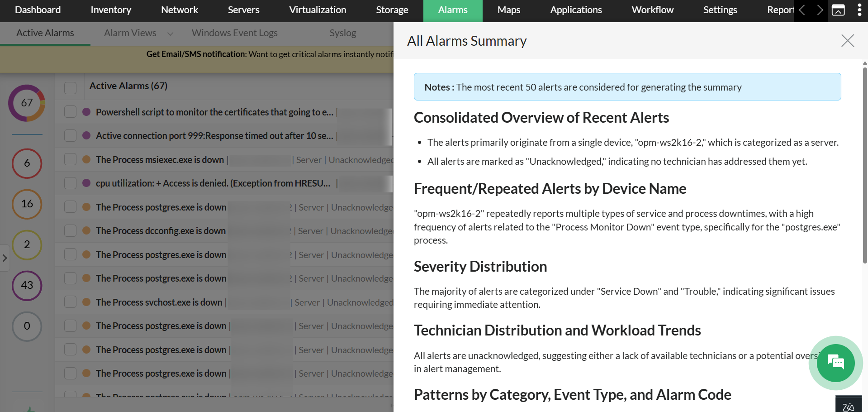This screenshot has height=412, width=868.
Task: Open the live chat support bubble
Action: pyautogui.click(x=835, y=363)
